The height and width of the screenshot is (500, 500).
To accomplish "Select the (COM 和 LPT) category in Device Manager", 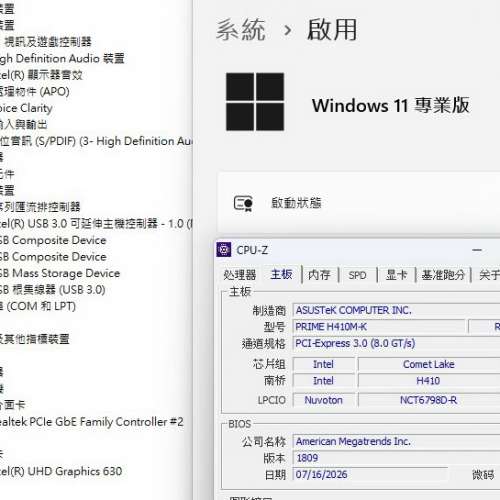I will (x=38, y=306).
